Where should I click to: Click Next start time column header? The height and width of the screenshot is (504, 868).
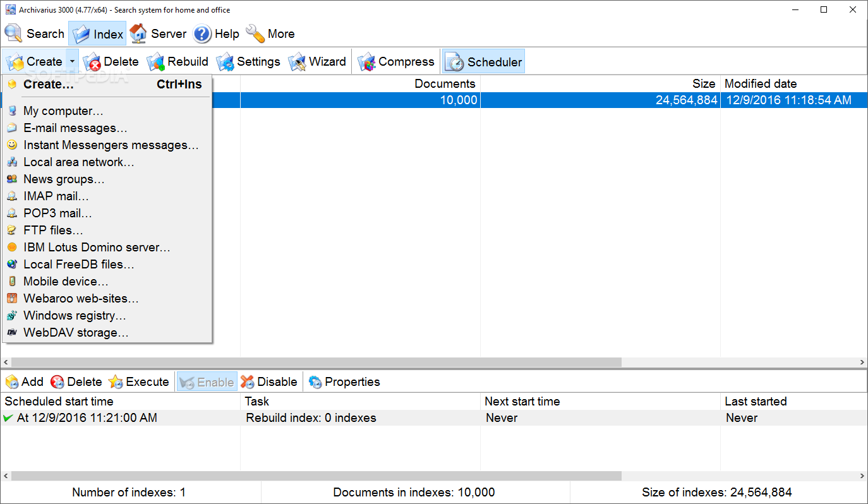pyautogui.click(x=600, y=402)
